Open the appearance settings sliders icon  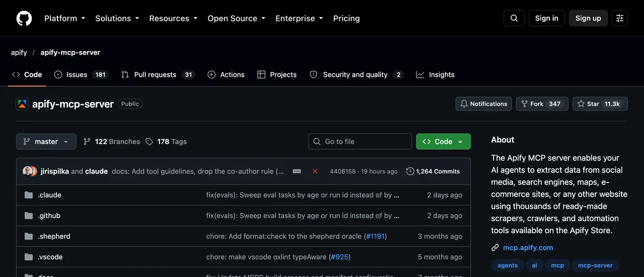coord(620,18)
